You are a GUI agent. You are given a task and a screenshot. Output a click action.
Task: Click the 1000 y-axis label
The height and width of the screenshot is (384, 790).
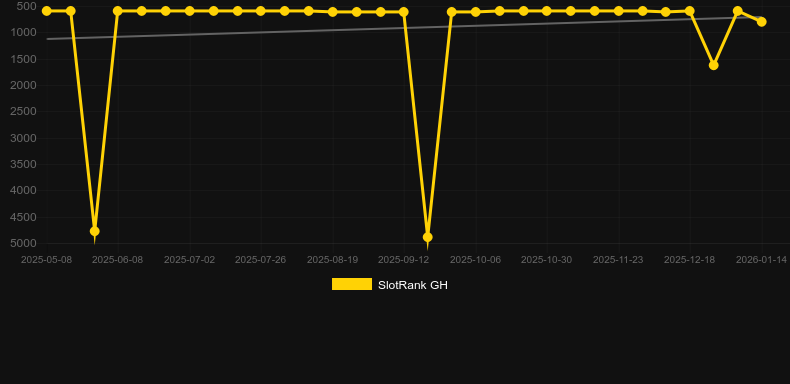click(24, 33)
